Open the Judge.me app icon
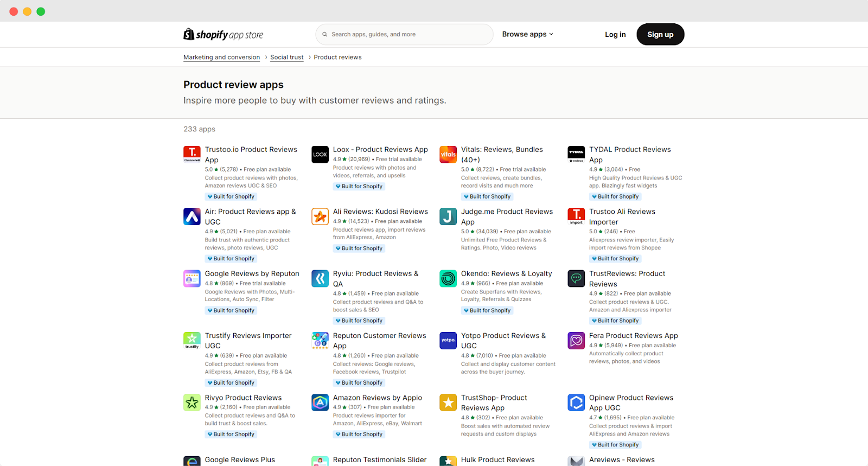The height and width of the screenshot is (466, 868). click(x=448, y=216)
